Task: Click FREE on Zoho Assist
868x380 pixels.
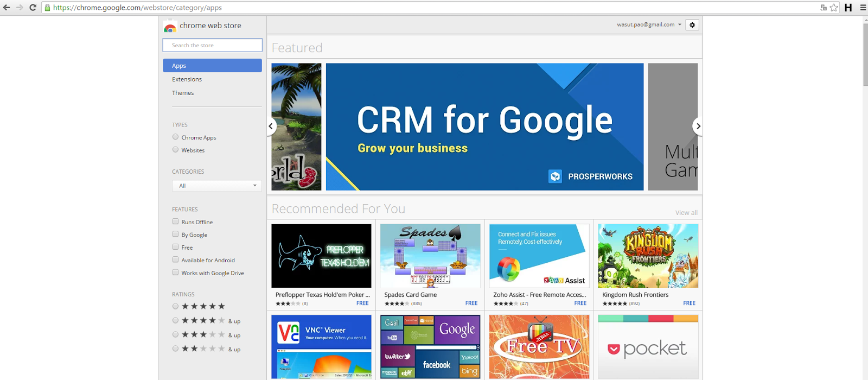Action: point(580,303)
